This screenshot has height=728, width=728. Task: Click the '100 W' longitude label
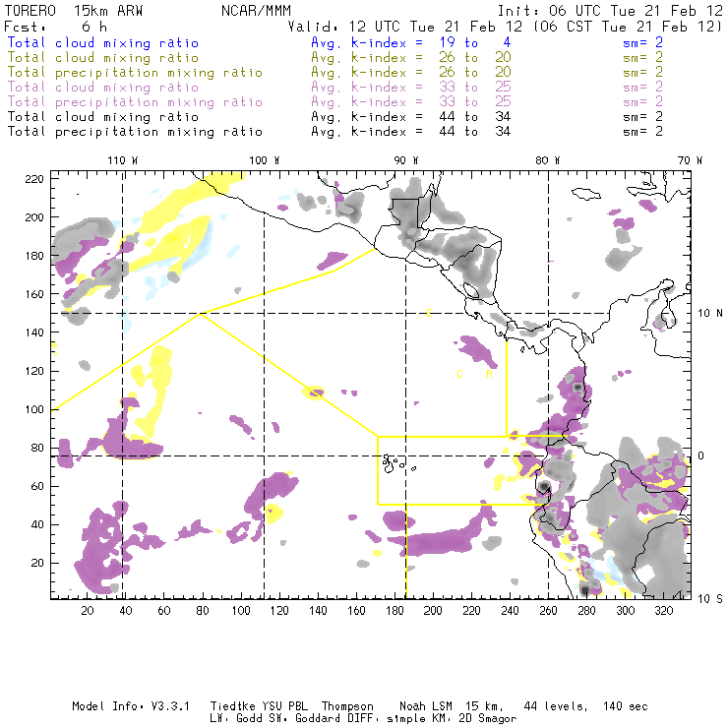tap(265, 160)
